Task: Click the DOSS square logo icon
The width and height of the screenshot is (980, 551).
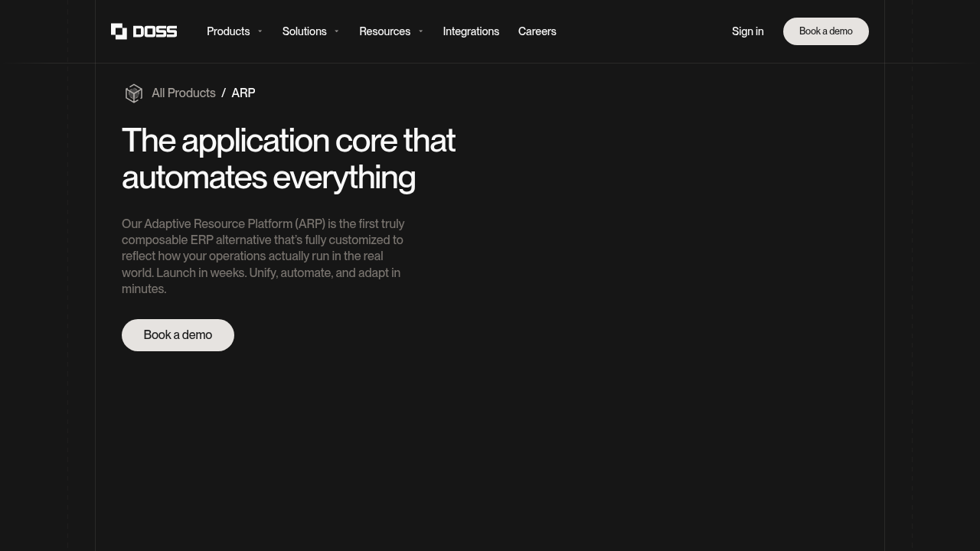Action: click(x=119, y=31)
